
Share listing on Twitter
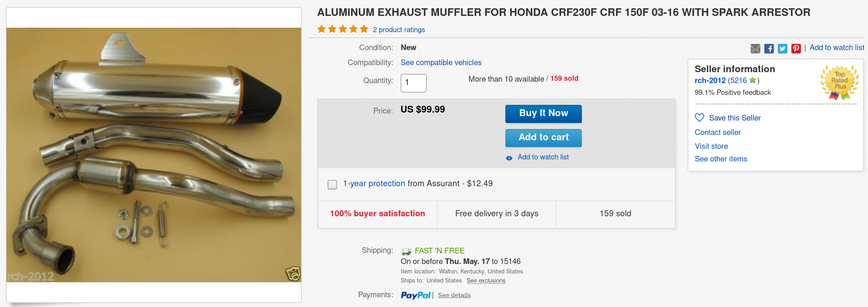click(x=782, y=49)
